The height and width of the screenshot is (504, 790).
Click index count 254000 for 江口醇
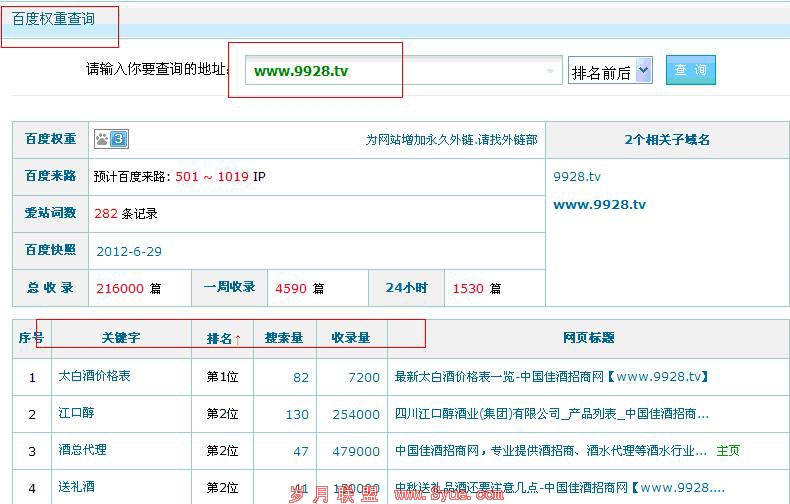356,415
